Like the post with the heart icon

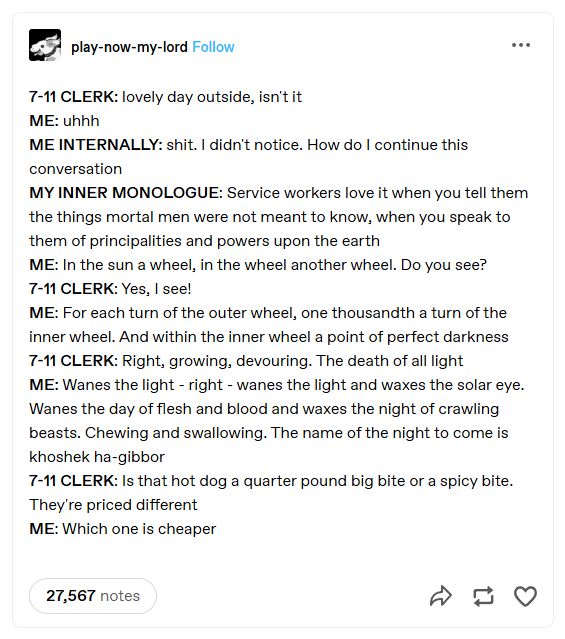pyautogui.click(x=525, y=596)
